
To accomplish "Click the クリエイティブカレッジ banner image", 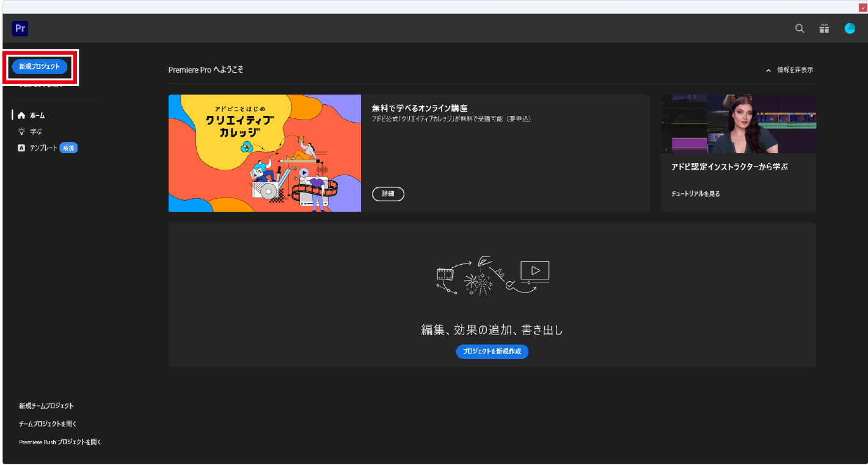I will pyautogui.click(x=264, y=153).
